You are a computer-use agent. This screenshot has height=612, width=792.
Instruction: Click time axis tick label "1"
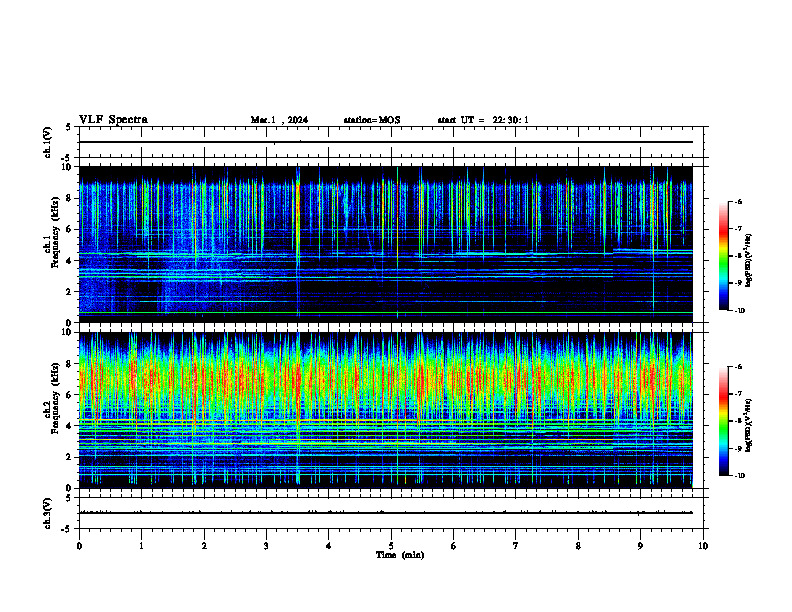click(x=141, y=546)
